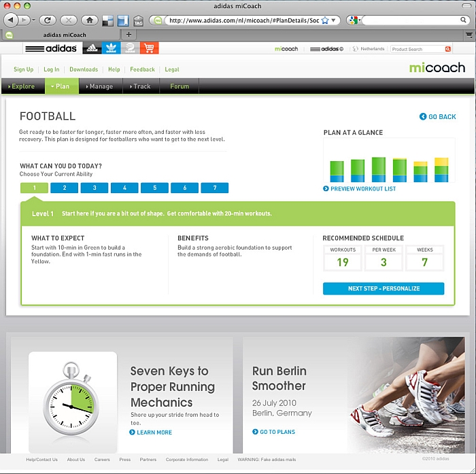
Task: Select the adidas miCoach browser tab
Action: (x=61, y=35)
